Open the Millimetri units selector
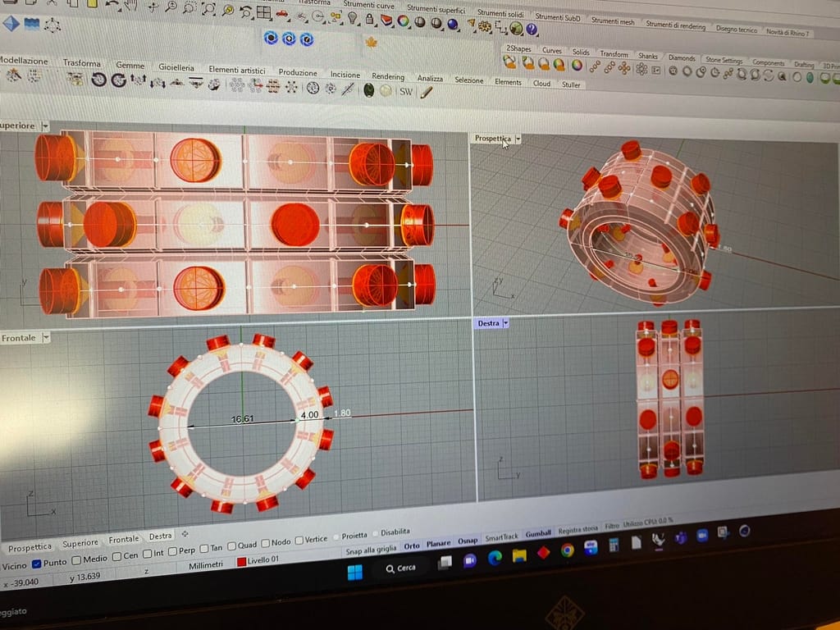Image resolution: width=840 pixels, height=630 pixels. point(206,565)
